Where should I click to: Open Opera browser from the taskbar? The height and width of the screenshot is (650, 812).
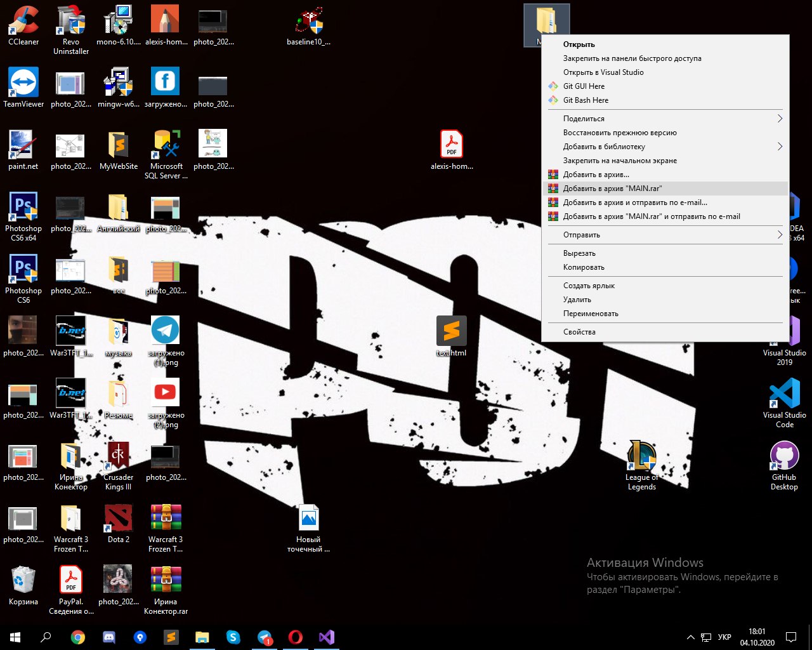click(295, 637)
